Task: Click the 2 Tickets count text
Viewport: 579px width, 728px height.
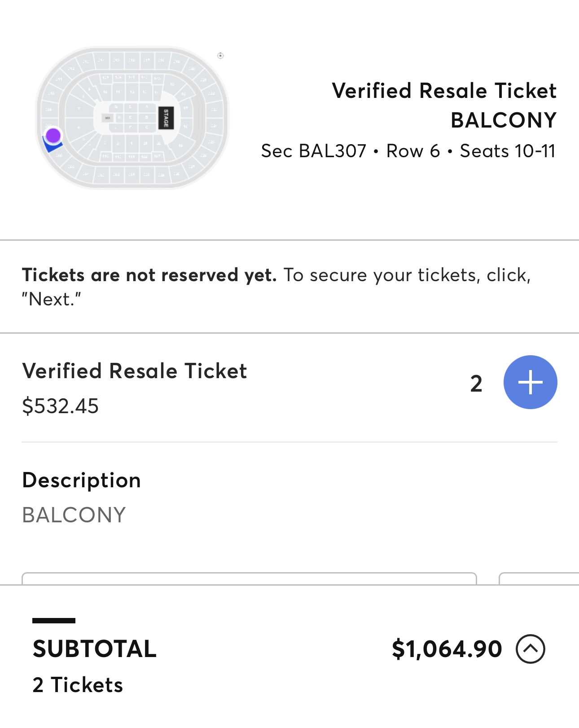Action: [78, 685]
